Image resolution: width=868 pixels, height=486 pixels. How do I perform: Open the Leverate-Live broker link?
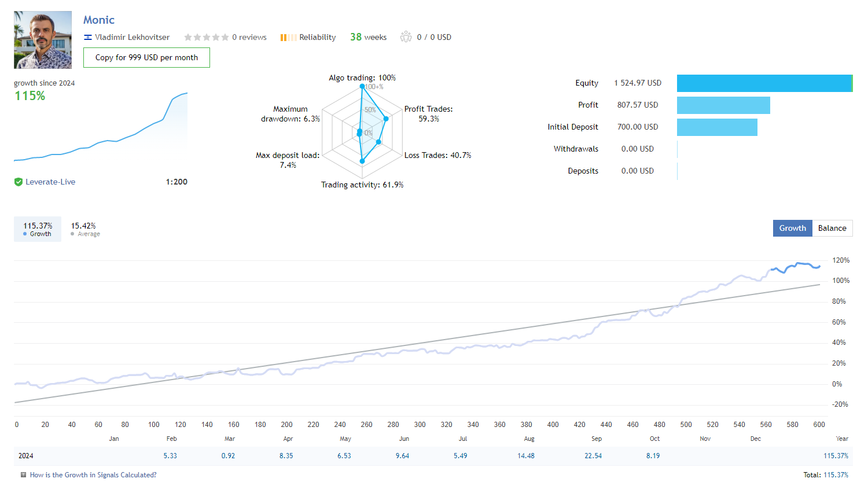(x=50, y=182)
